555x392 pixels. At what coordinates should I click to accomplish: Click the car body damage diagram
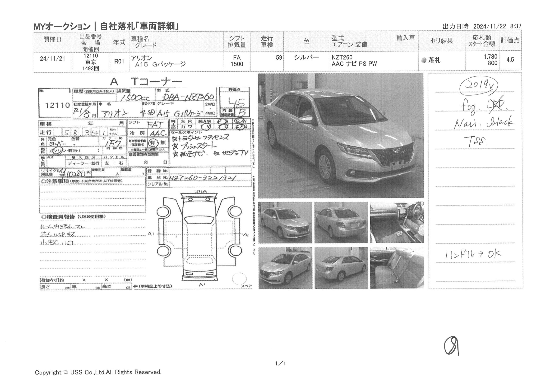click(x=199, y=237)
